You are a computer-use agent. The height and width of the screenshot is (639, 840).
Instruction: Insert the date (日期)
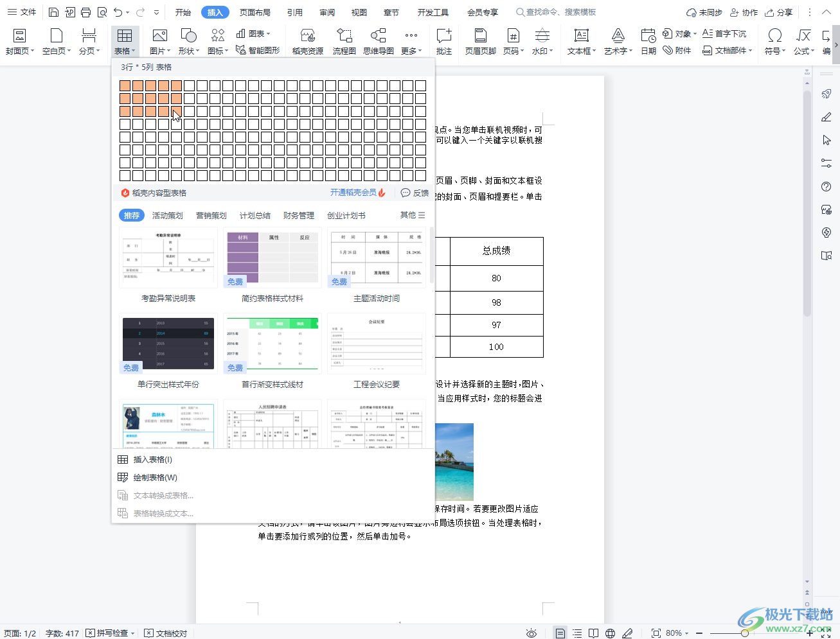click(x=648, y=42)
